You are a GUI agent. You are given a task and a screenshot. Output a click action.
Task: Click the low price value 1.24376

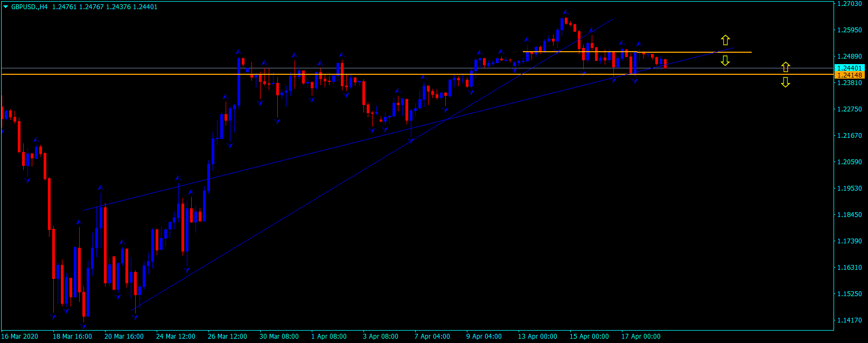click(x=118, y=7)
